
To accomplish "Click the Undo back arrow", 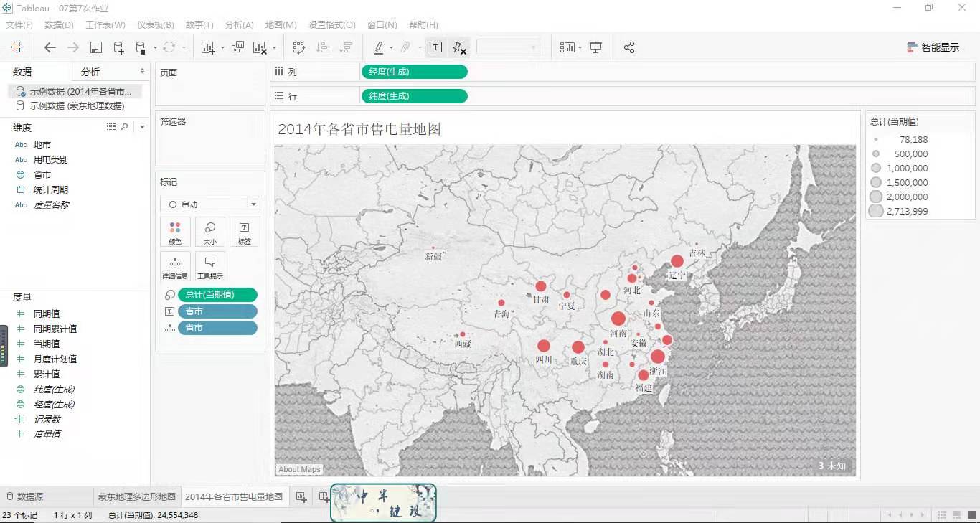I will coord(50,47).
